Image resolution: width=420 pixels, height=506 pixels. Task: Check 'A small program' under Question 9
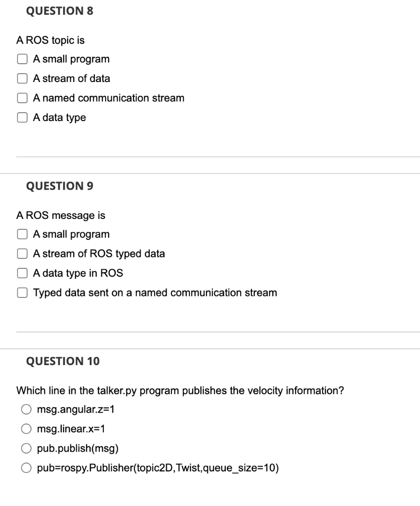[22, 234]
